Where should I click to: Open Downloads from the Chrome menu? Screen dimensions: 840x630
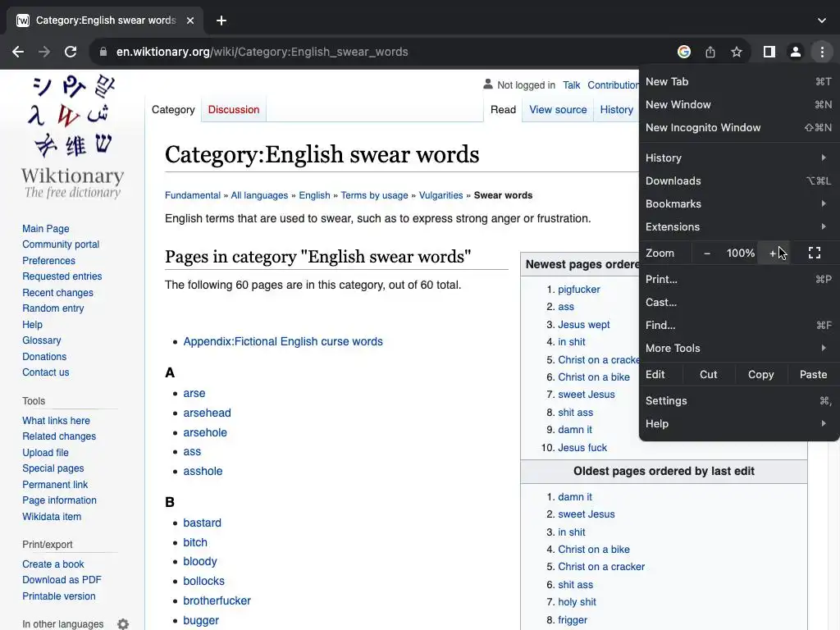739,180
